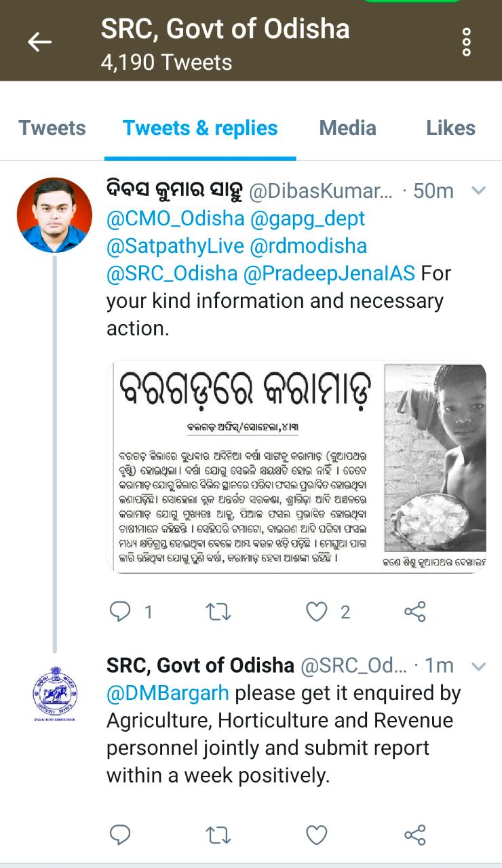Expand the caret menu on SRC tweet
Image resolution: width=502 pixels, height=868 pixels.
click(x=479, y=666)
